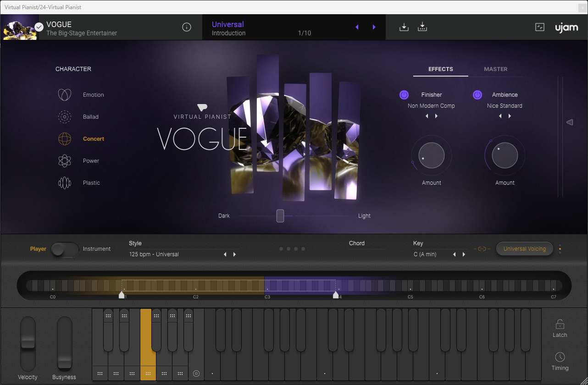
Task: Open the preset info panel
Action: (187, 27)
